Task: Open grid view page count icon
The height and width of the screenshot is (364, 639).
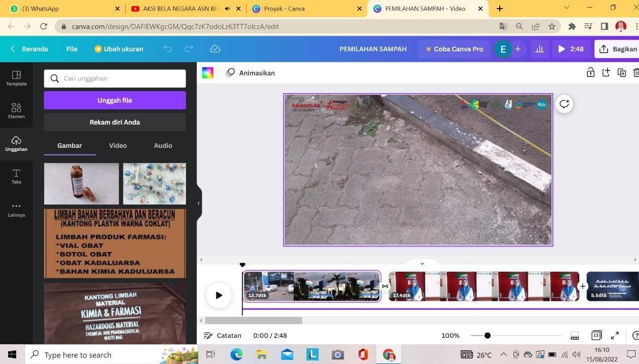Action: tap(596, 335)
